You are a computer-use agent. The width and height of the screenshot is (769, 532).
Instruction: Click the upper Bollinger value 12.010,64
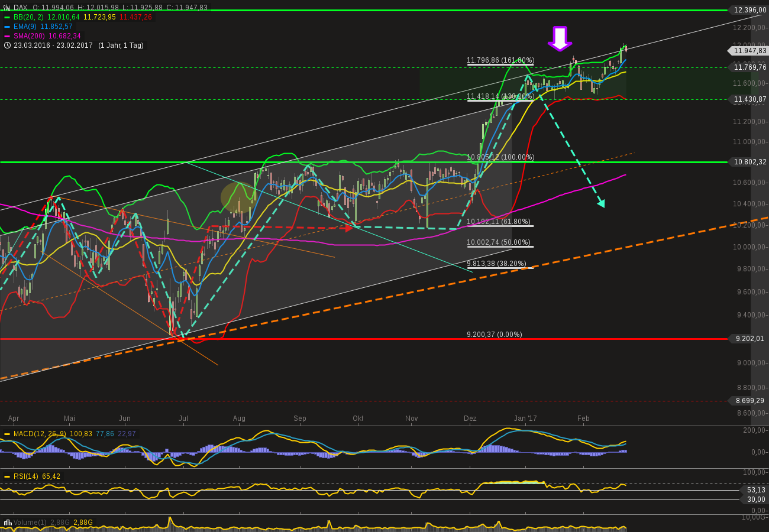62,17
